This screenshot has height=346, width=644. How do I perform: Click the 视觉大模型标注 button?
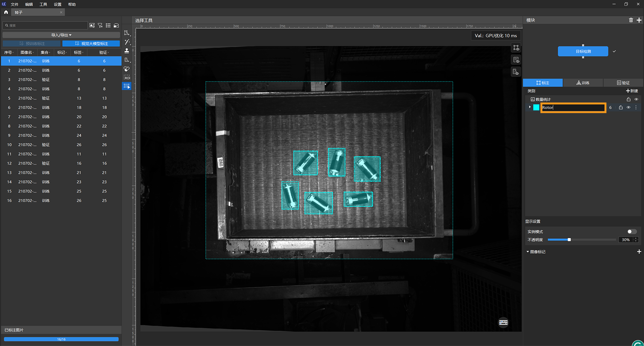coord(91,44)
